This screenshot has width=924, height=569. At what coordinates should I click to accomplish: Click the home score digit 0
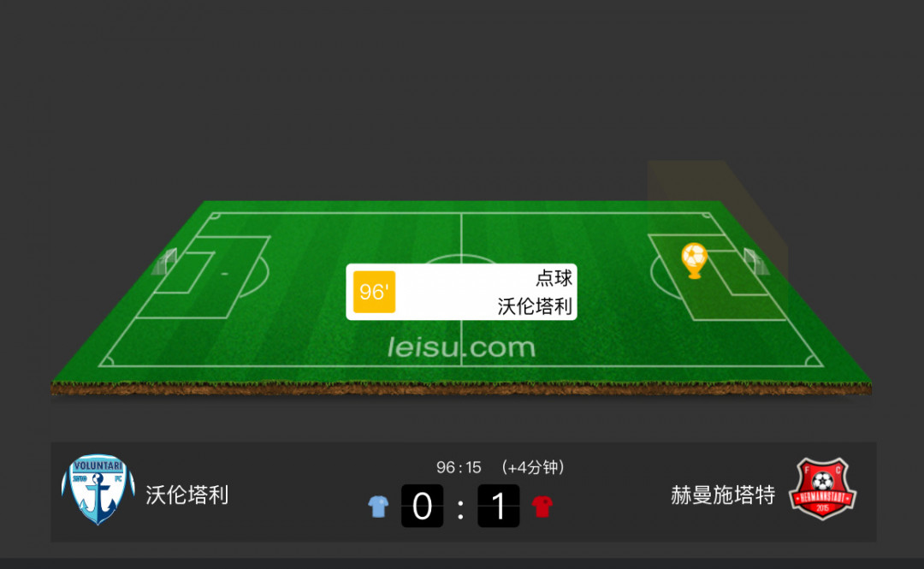422,506
